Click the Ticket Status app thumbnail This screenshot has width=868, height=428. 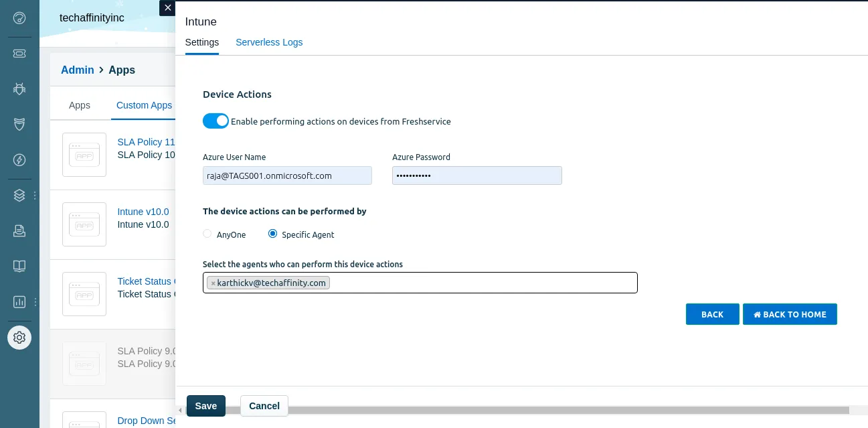84,294
